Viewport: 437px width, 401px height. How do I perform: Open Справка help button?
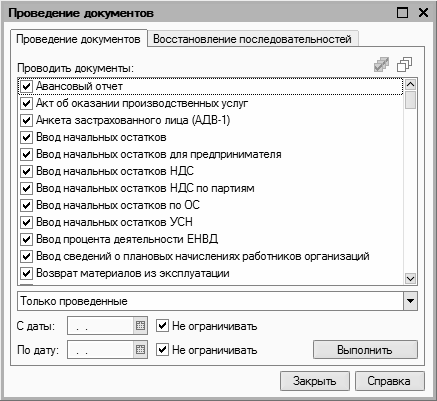[389, 381]
